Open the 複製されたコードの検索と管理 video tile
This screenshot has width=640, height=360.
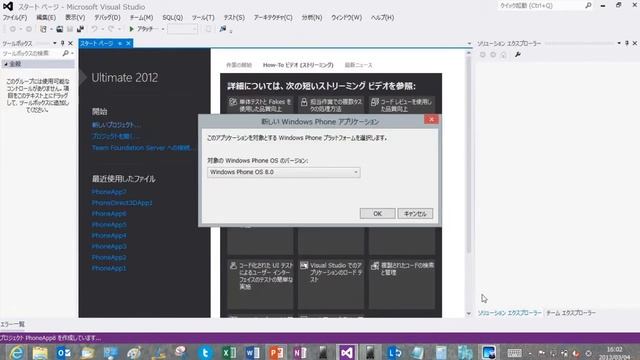(402, 284)
